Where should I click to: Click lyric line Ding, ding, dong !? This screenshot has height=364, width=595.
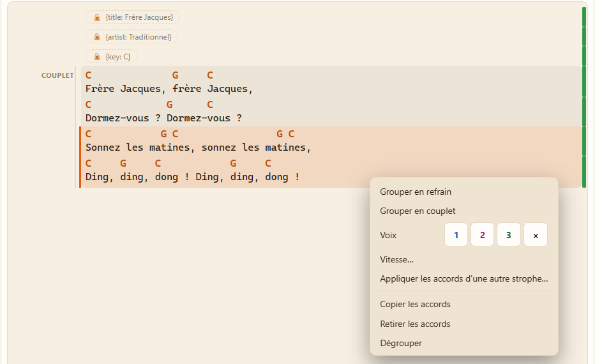tap(192, 177)
